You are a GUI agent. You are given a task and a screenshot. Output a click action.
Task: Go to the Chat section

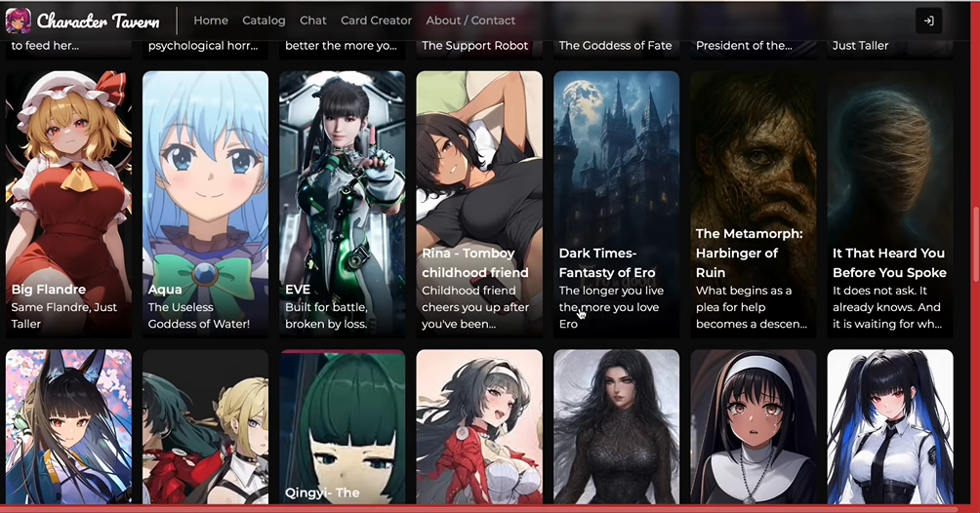313,20
